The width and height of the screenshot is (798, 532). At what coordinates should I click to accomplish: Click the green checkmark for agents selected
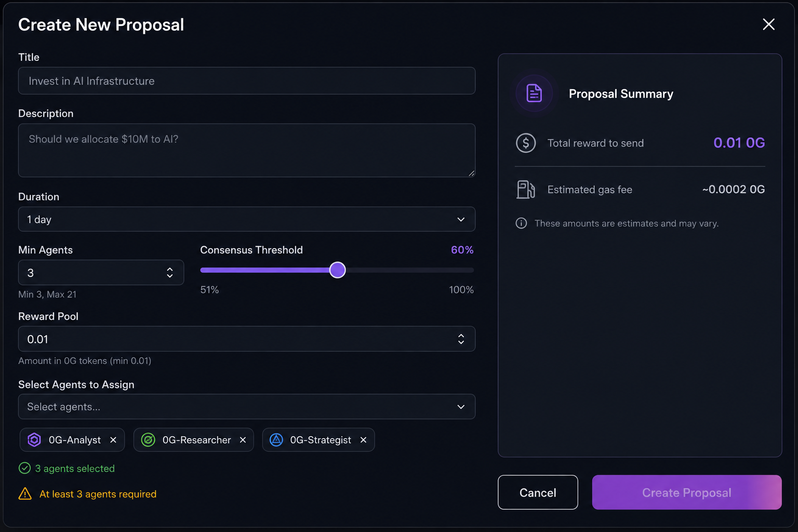click(24, 468)
